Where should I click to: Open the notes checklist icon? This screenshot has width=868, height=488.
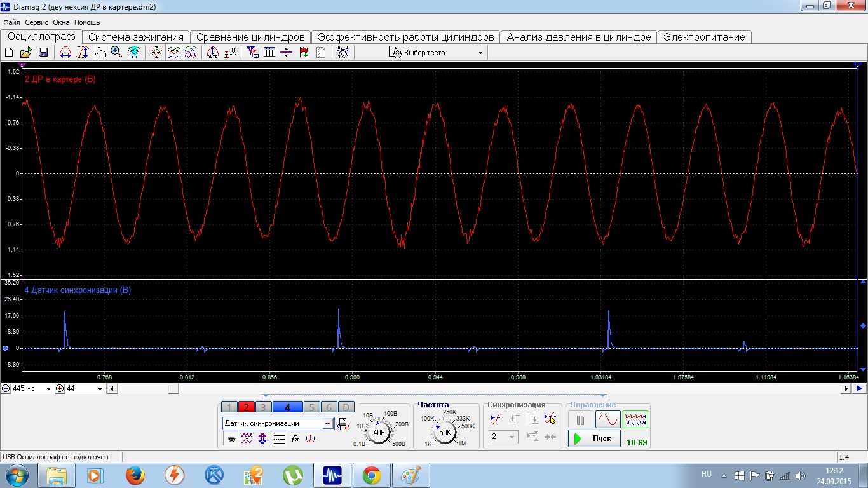pyautogui.click(x=321, y=53)
